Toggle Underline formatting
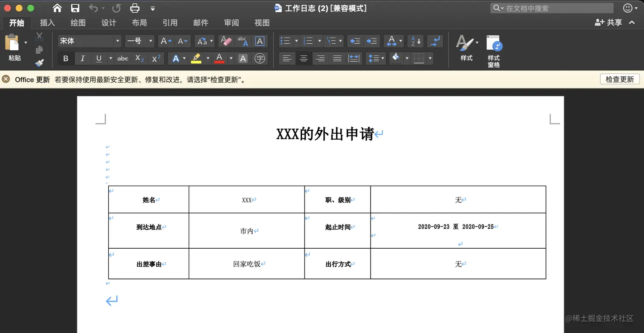Screen dimensions: 644x333 [99, 58]
